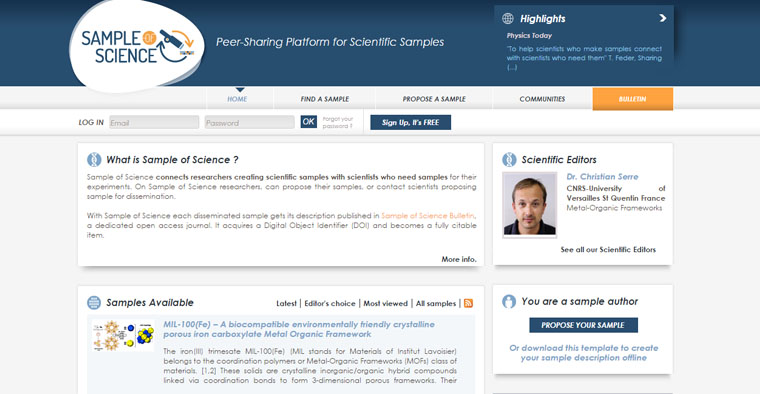
Task: Open the orange BULLETIN tab
Action: click(633, 99)
